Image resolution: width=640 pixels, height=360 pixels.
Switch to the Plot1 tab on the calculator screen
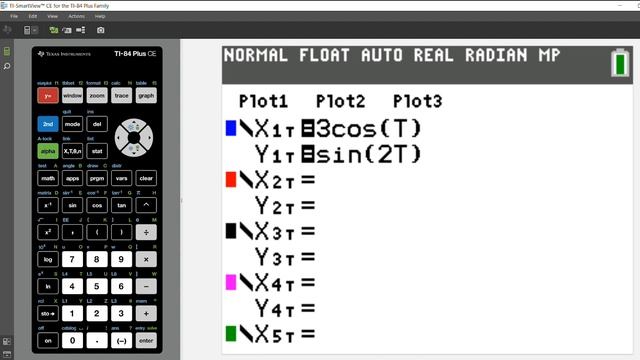point(263,101)
